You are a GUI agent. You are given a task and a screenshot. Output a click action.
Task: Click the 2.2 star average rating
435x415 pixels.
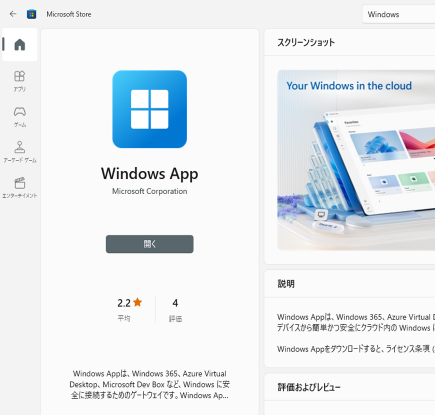pyautogui.click(x=130, y=309)
